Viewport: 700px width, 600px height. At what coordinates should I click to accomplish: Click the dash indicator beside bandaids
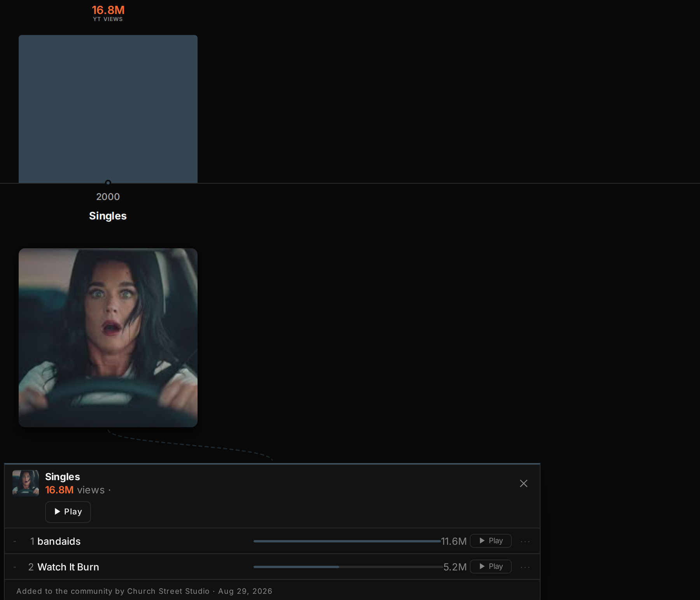tap(15, 541)
